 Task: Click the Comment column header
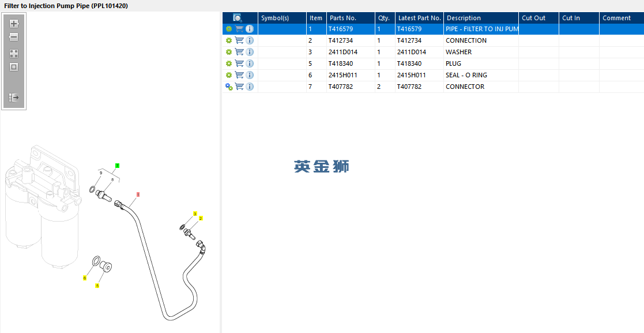622,18
